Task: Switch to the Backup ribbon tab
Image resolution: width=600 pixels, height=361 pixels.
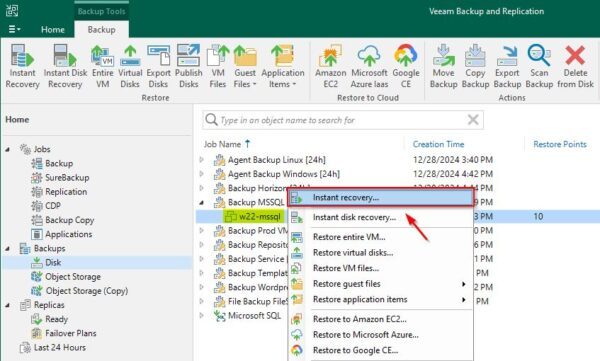Action: (101, 29)
